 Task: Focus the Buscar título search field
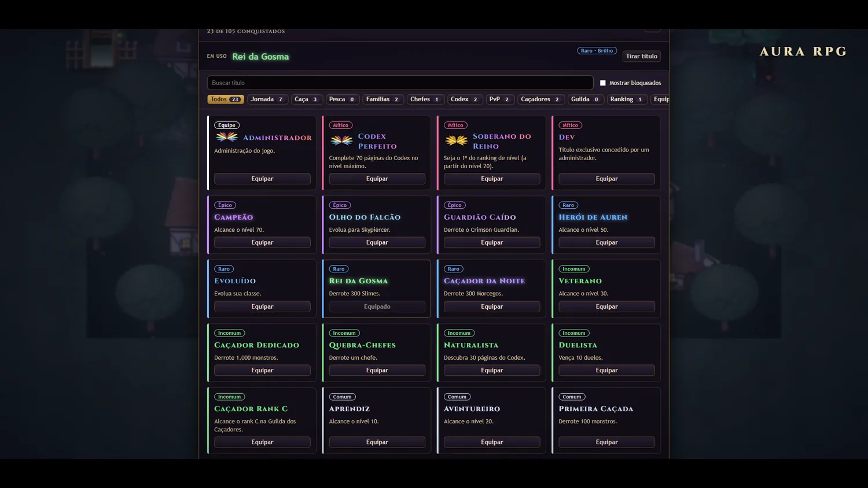point(400,83)
